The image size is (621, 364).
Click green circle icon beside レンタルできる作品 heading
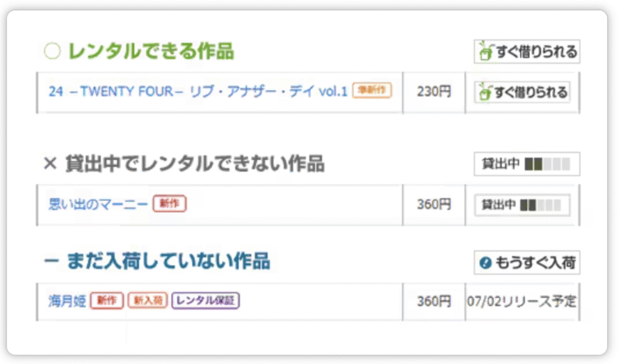pyautogui.click(x=52, y=52)
